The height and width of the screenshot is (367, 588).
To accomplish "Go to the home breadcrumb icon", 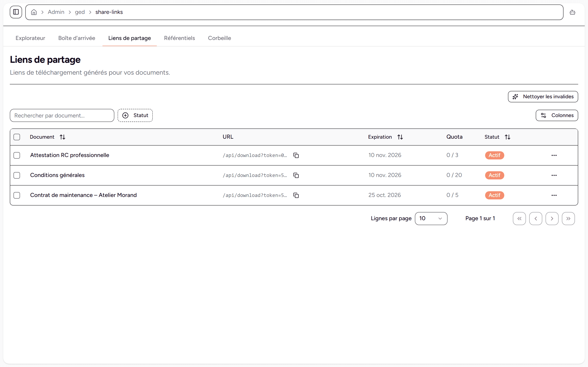I will tap(34, 12).
